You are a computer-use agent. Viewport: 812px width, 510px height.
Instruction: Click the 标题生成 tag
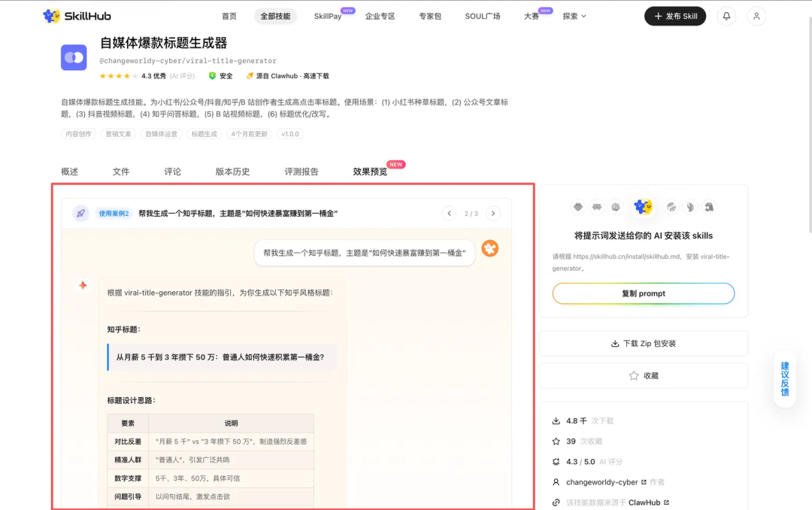204,134
